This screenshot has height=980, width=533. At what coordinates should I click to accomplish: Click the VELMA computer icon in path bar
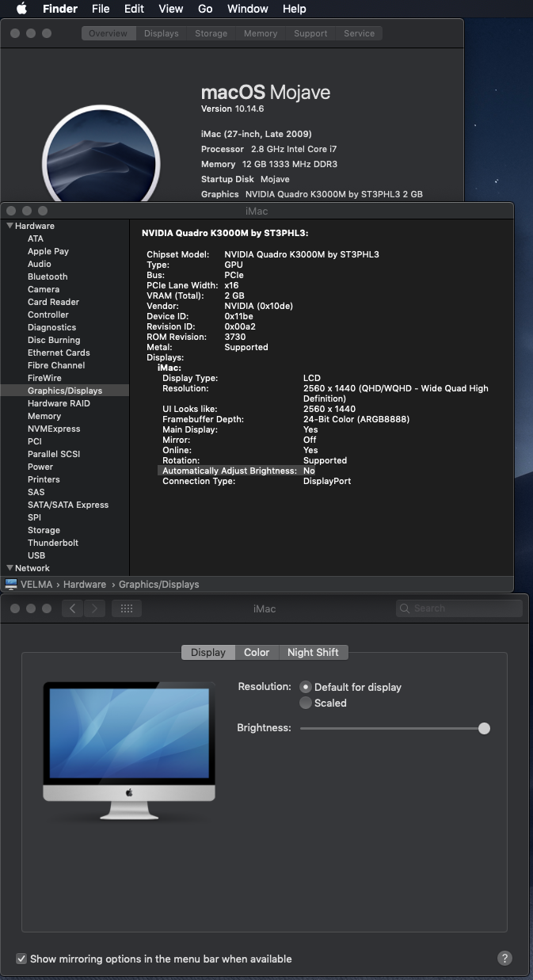coord(11,584)
